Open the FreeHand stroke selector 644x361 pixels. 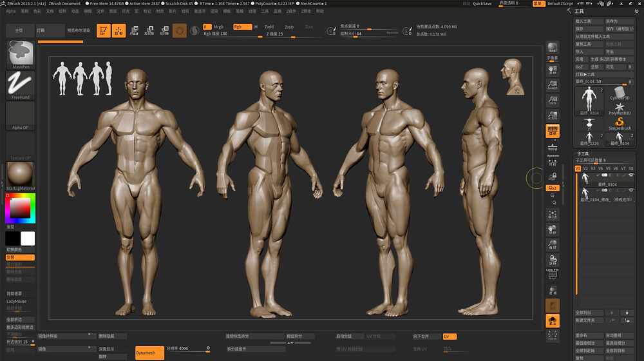[x=21, y=85]
